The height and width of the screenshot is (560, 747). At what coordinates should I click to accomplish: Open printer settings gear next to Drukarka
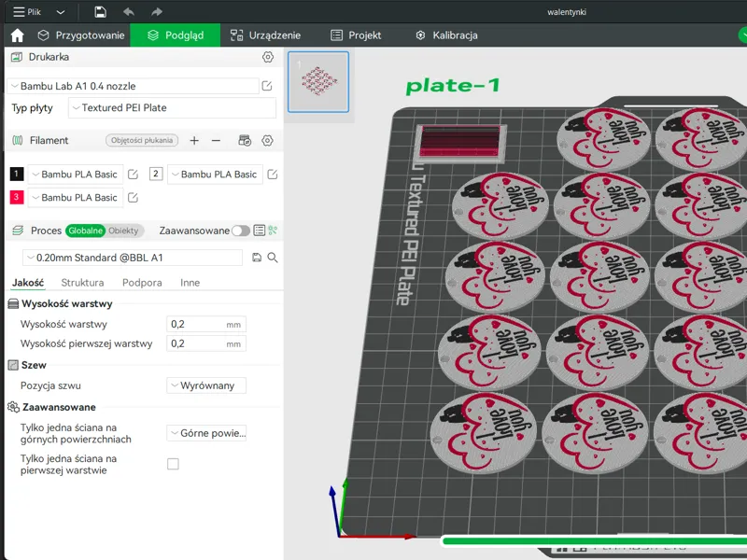coord(268,57)
